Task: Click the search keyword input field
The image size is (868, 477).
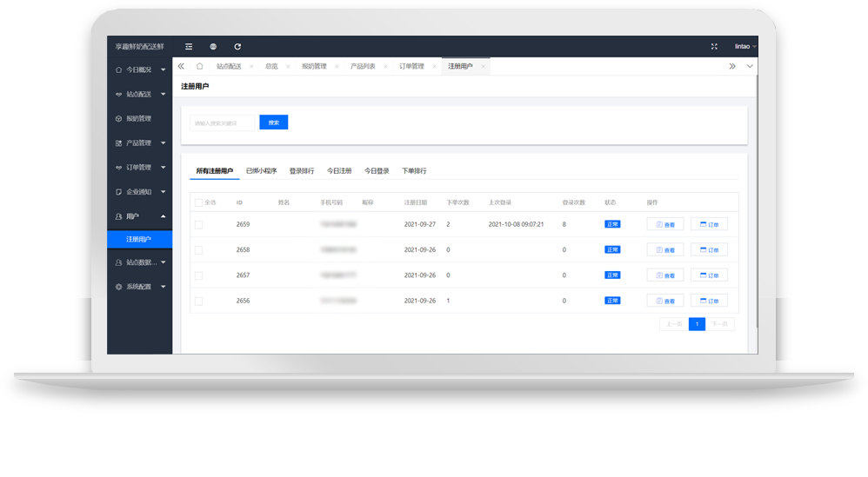Action: coord(222,123)
